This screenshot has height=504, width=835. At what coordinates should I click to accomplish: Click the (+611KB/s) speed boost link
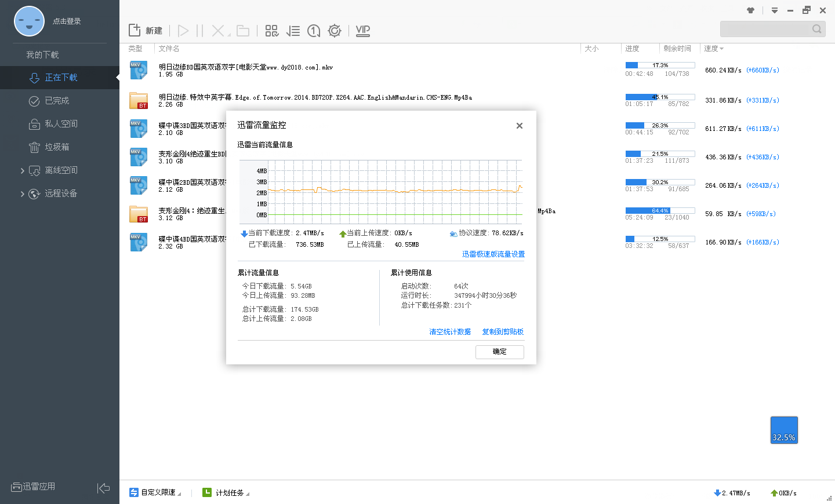point(763,129)
